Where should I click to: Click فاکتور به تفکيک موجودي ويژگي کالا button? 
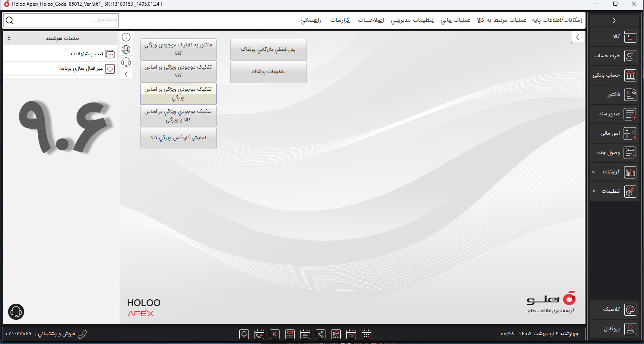178,49
